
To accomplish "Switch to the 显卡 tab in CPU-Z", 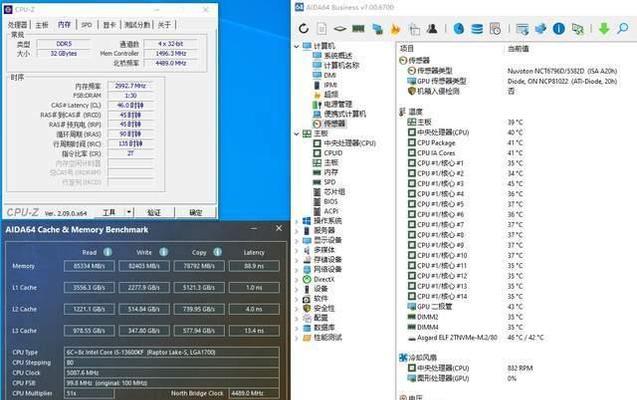I will 109,25.
